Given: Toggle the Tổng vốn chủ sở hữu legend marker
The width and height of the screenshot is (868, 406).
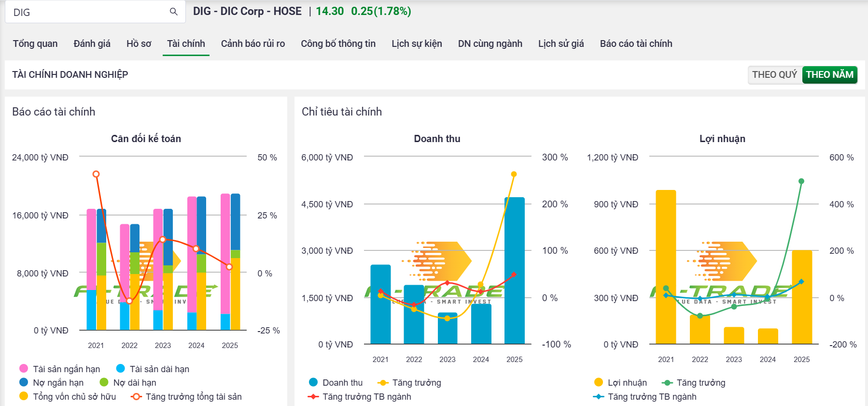Looking at the screenshot, I should tap(24, 396).
